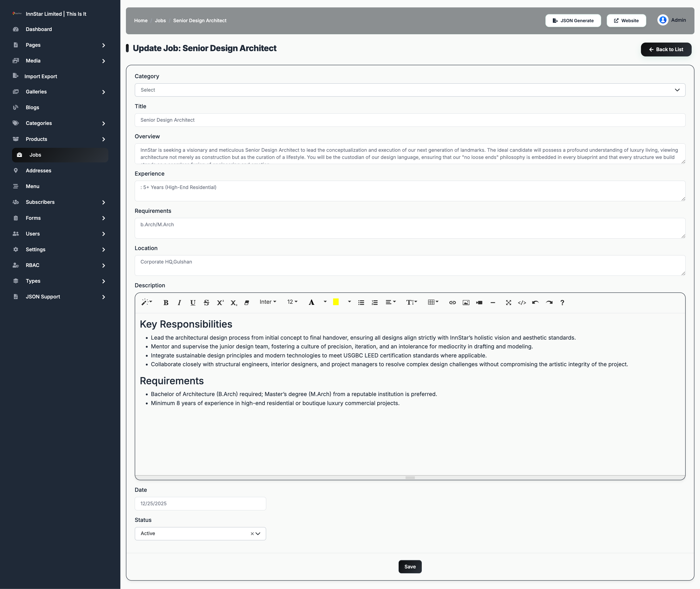The width and height of the screenshot is (700, 589).
Task: Expand the Products sidebar menu
Action: coord(60,139)
